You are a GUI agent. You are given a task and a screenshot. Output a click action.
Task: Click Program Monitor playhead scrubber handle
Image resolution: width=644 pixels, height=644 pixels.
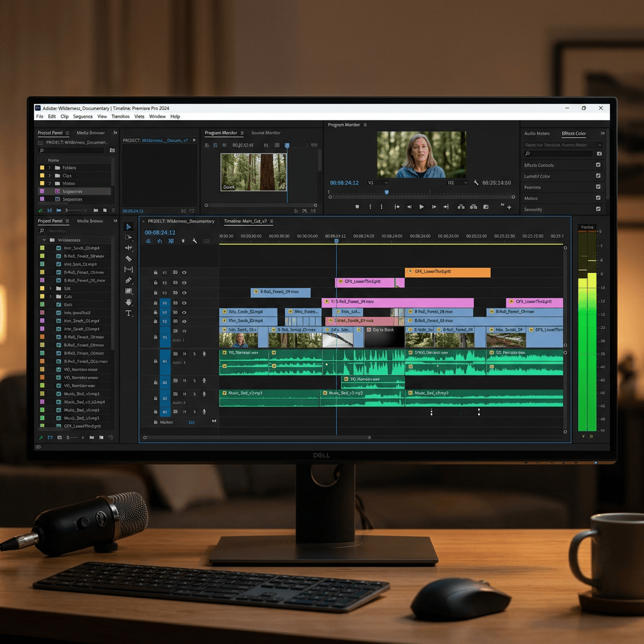(387, 192)
